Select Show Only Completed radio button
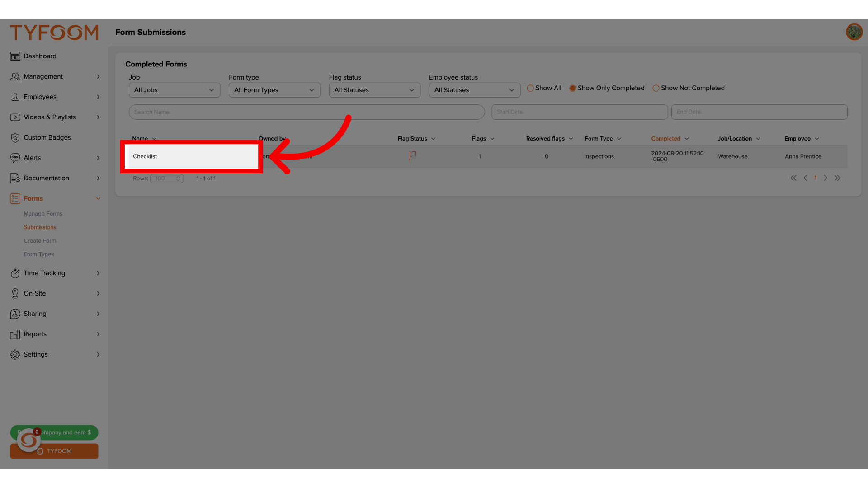 click(572, 88)
